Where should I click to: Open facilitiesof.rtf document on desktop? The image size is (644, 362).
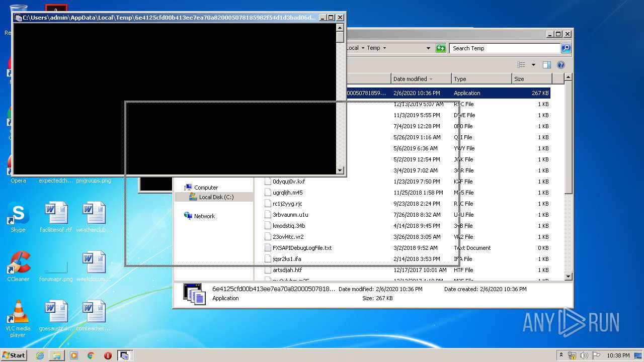[x=56, y=217]
